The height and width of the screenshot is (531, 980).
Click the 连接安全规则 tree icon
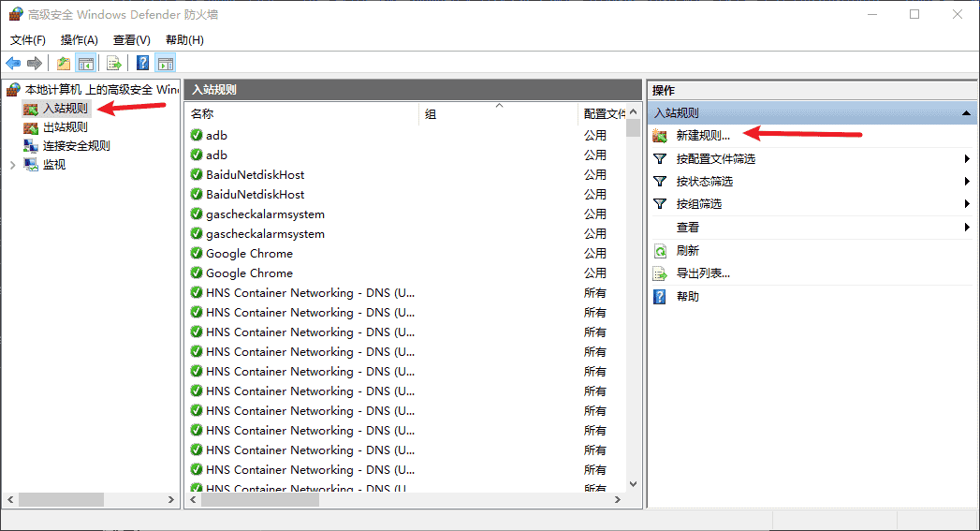[31, 146]
